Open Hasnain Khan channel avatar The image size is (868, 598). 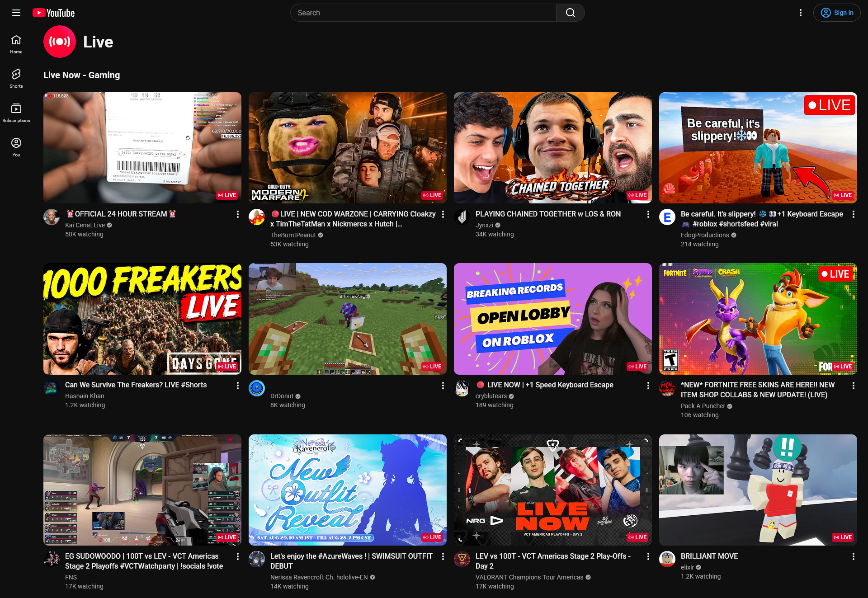(x=52, y=388)
